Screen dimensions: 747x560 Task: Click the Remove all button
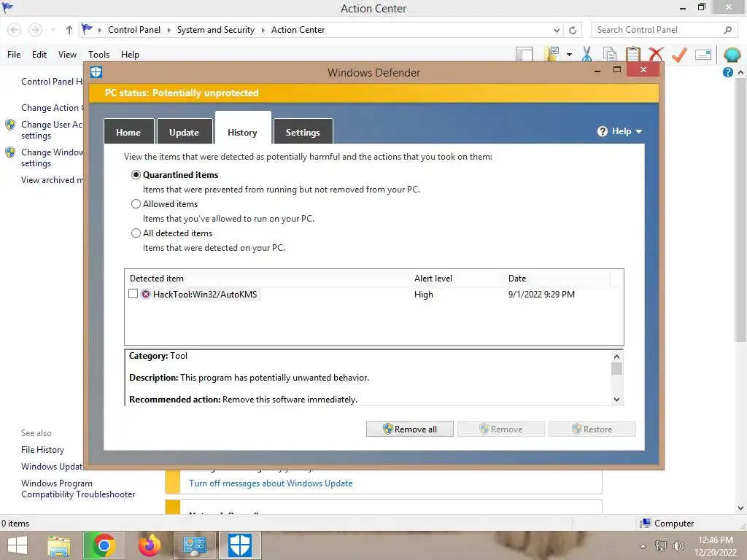410,429
